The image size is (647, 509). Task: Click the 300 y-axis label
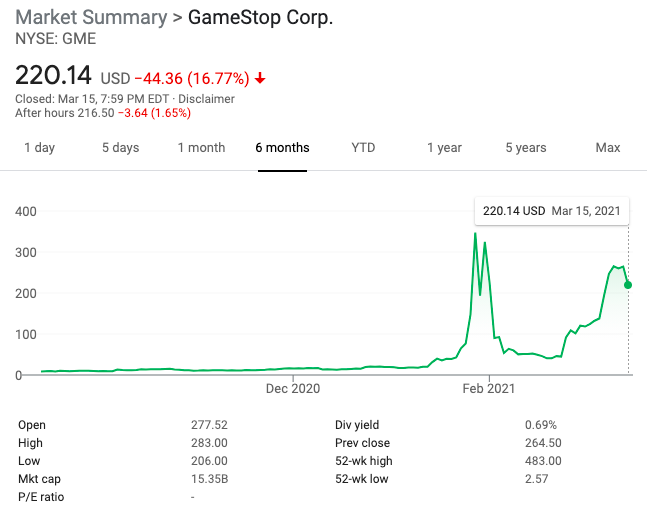tap(26, 252)
